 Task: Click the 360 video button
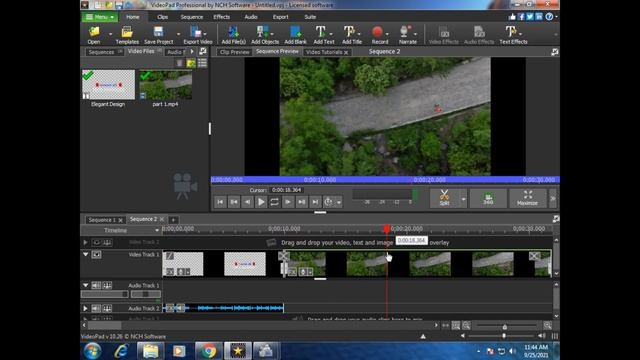488,198
